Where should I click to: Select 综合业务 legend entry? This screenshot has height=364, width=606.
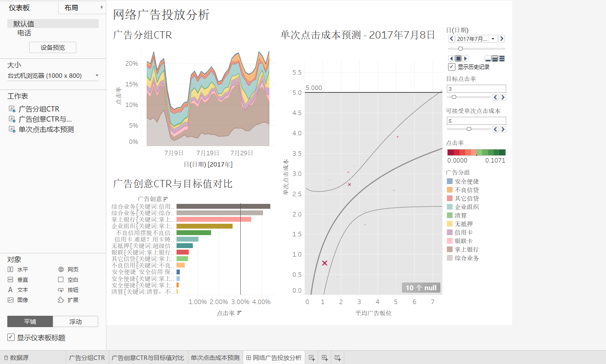tap(463, 258)
